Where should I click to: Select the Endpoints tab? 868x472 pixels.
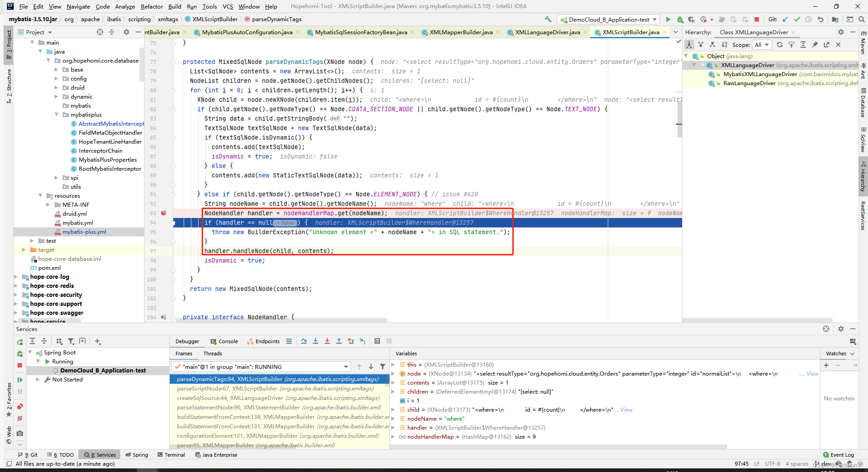tap(263, 341)
